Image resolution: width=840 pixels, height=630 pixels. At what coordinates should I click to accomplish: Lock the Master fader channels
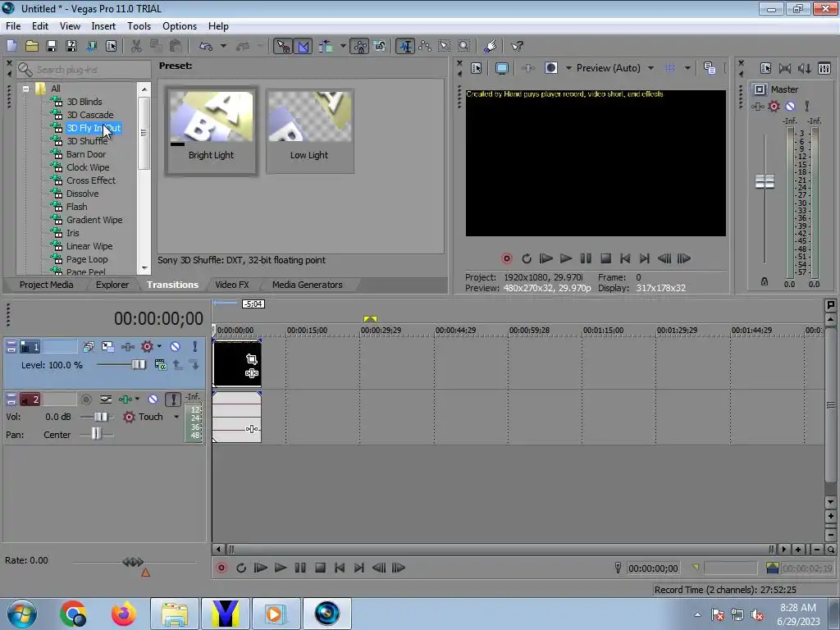pyautogui.click(x=765, y=282)
